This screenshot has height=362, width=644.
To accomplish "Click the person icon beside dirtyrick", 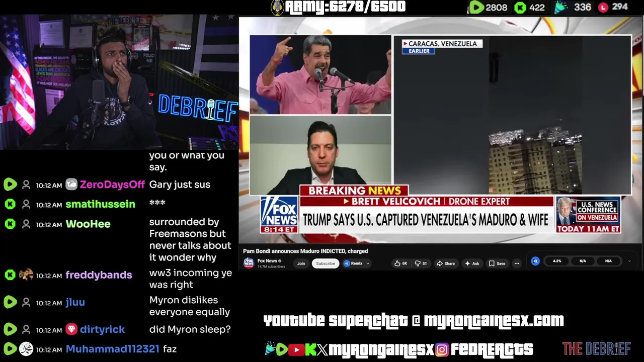I will pos(26,330).
